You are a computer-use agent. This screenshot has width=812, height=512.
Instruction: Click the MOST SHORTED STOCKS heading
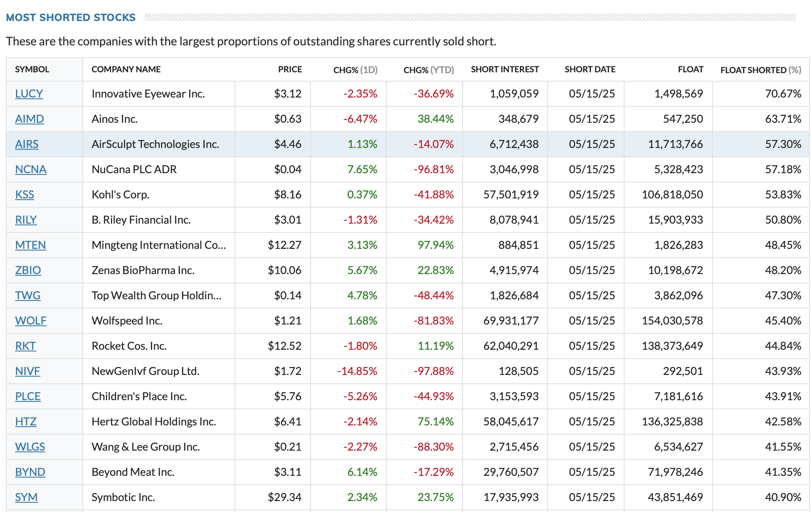pyautogui.click(x=71, y=17)
